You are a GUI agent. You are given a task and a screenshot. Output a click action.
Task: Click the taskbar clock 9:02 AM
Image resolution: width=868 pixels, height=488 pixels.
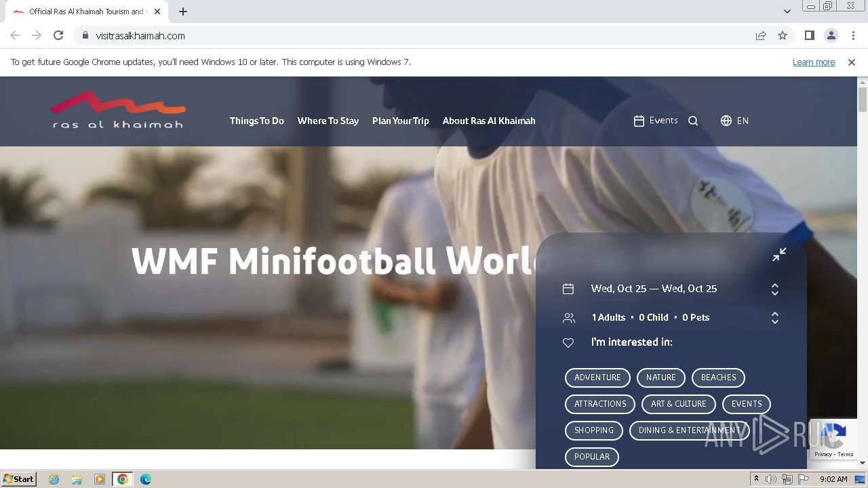click(833, 479)
